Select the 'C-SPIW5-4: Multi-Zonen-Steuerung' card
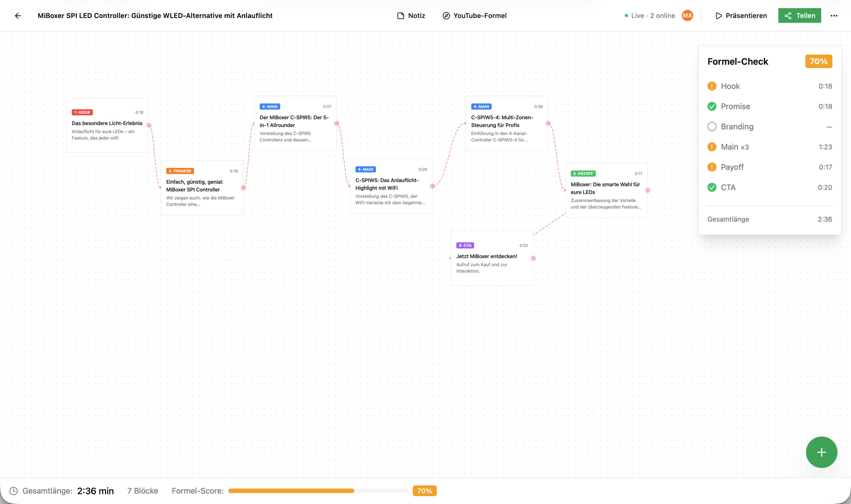 click(x=507, y=123)
